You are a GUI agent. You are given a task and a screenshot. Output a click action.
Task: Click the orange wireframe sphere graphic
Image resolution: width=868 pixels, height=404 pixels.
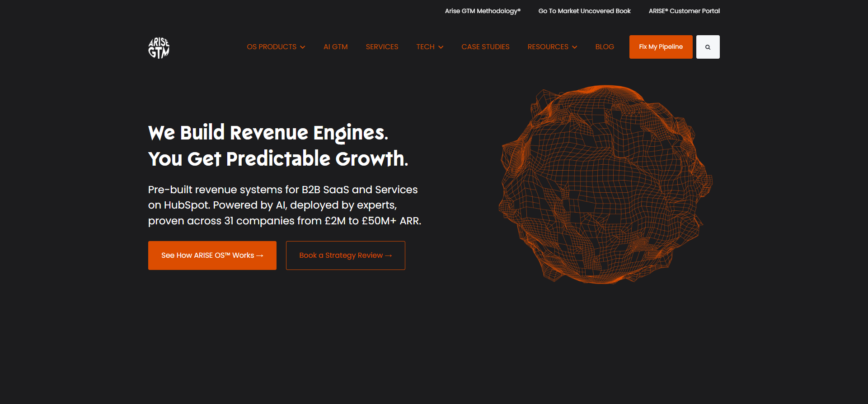tap(605, 184)
